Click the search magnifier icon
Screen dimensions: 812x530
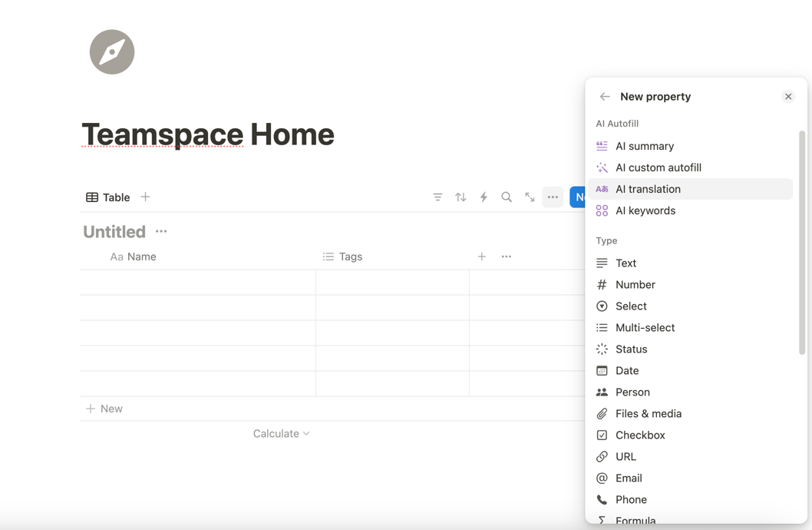pyautogui.click(x=507, y=197)
